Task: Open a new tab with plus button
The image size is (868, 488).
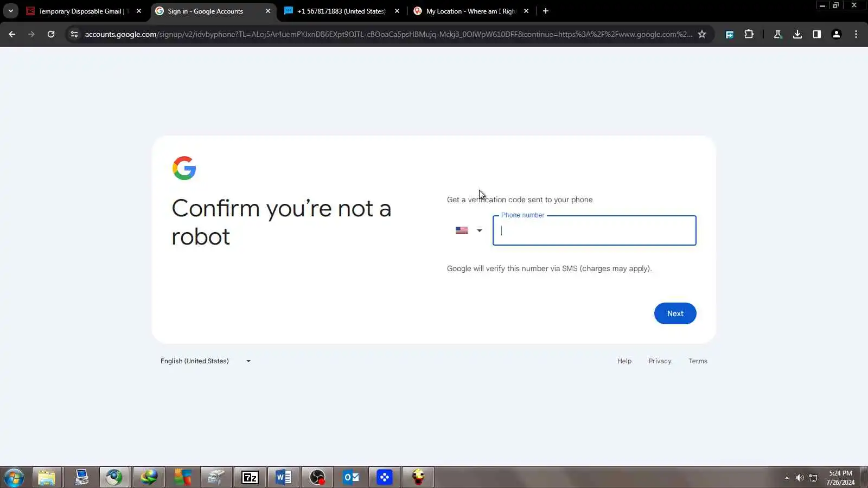Action: pos(546,11)
